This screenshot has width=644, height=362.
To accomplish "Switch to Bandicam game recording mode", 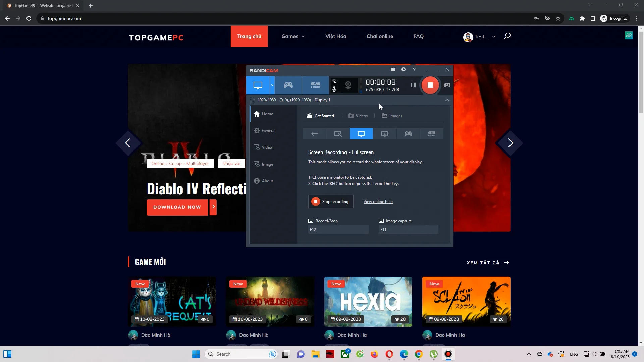I will click(x=288, y=85).
